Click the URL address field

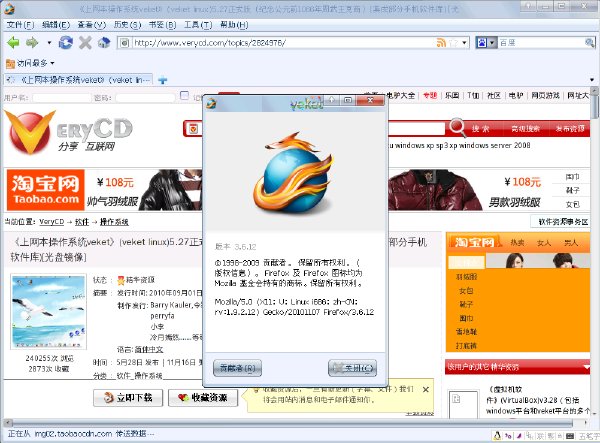(x=284, y=43)
